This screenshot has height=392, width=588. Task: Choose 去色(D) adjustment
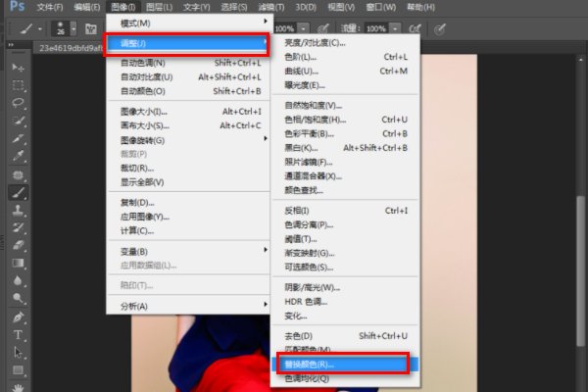click(x=345, y=336)
